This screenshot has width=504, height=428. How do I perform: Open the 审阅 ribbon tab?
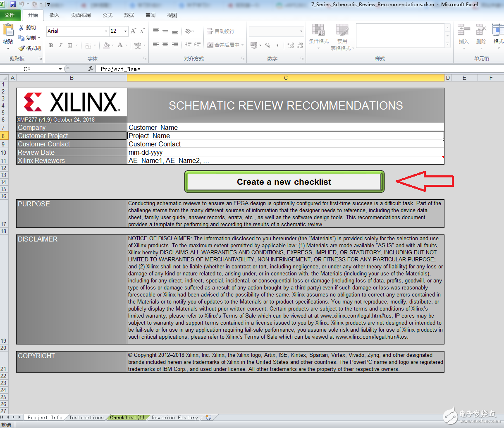click(x=150, y=15)
